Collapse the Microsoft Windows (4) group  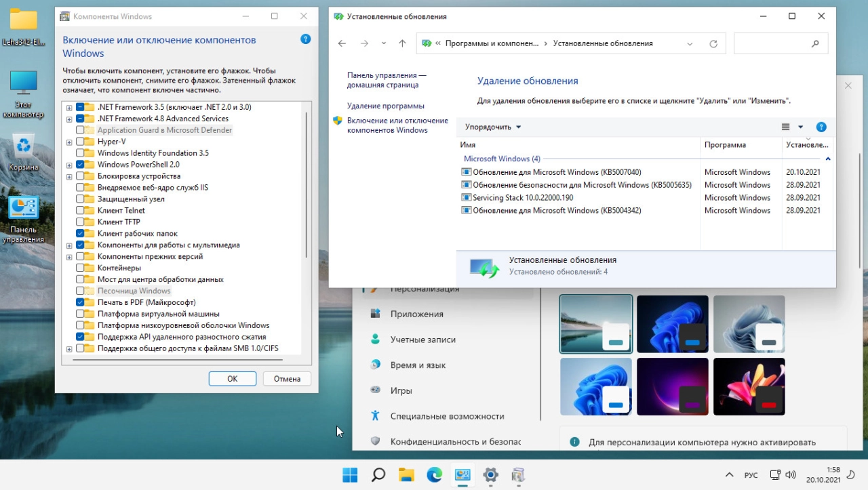click(x=828, y=159)
